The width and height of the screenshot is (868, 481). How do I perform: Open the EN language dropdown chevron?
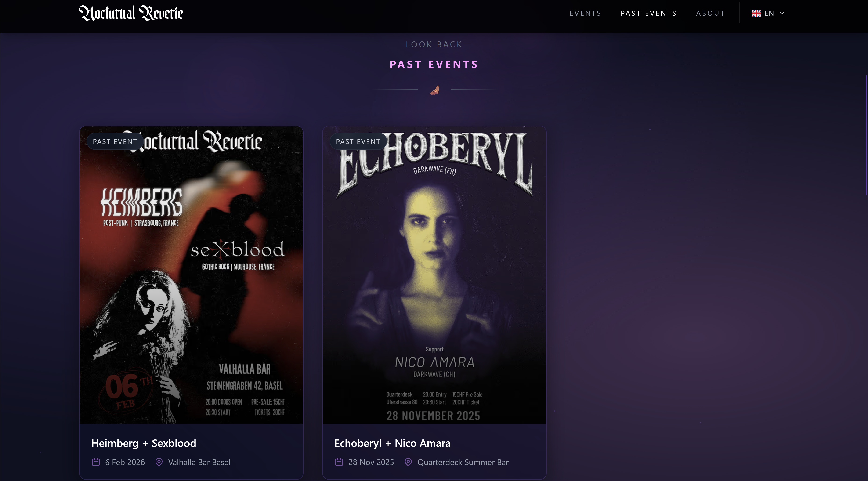click(782, 13)
